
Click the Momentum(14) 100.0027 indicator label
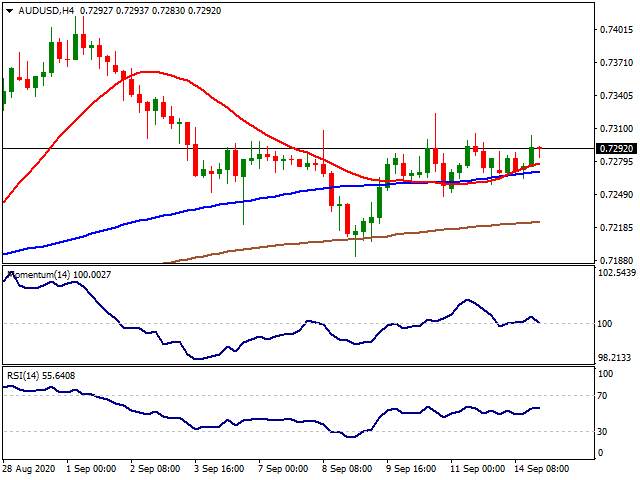(x=60, y=275)
